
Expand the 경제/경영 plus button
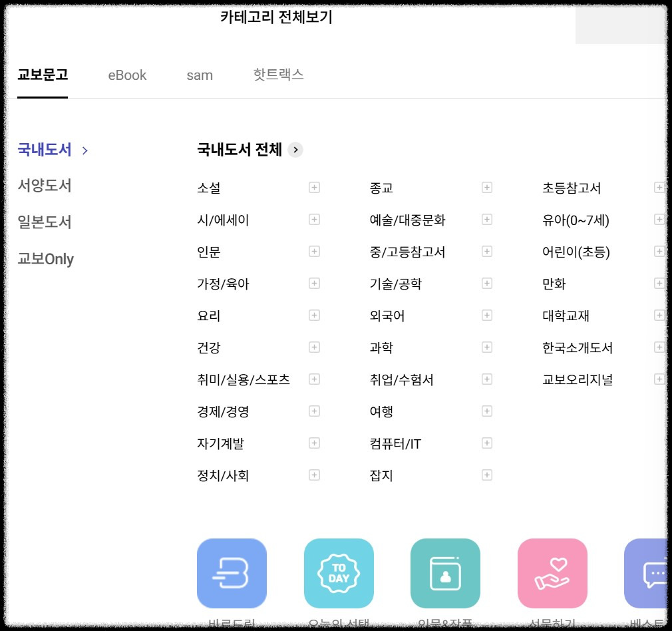pyautogui.click(x=314, y=411)
